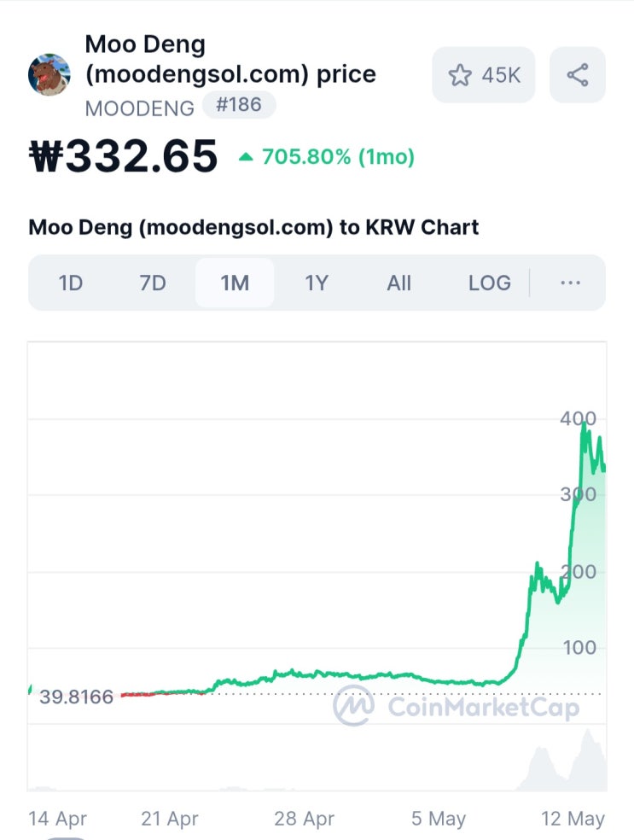The width and height of the screenshot is (634, 840).
Task: Toggle the LOG scale option
Action: [x=490, y=283]
